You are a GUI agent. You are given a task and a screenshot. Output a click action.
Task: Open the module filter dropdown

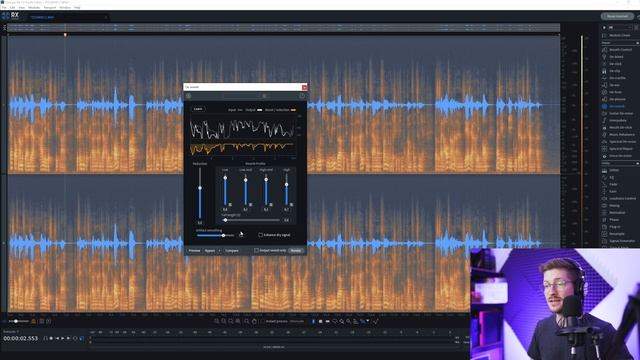[x=620, y=27]
